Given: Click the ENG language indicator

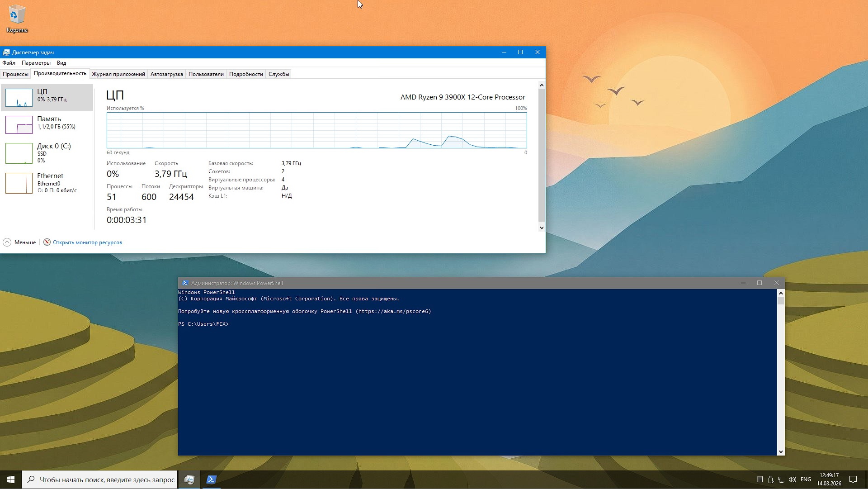Looking at the screenshot, I should pyautogui.click(x=806, y=480).
